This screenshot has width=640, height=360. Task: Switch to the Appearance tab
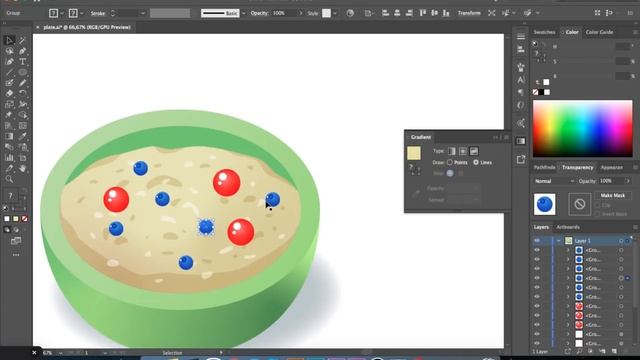[611, 167]
